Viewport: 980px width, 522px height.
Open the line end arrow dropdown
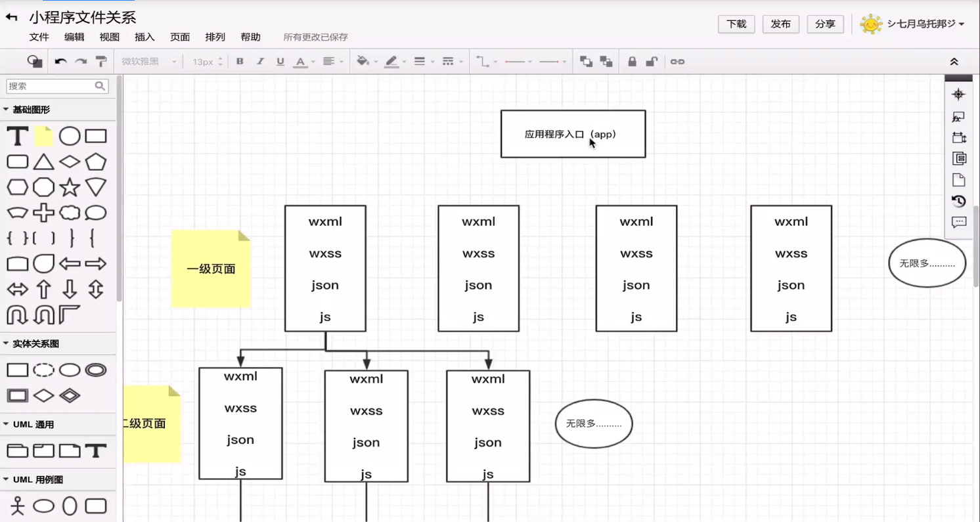click(552, 62)
